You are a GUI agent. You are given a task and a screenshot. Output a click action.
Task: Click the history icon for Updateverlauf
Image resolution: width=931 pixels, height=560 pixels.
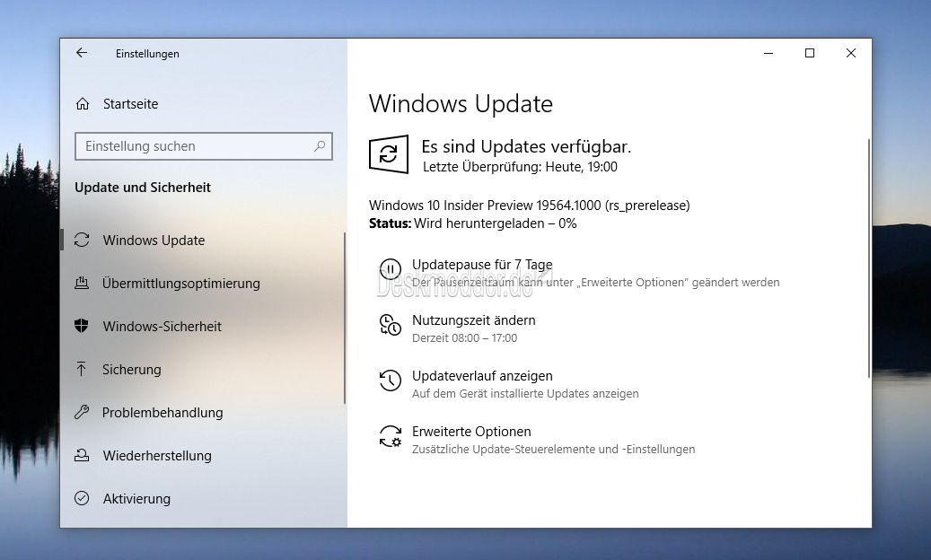(x=391, y=381)
